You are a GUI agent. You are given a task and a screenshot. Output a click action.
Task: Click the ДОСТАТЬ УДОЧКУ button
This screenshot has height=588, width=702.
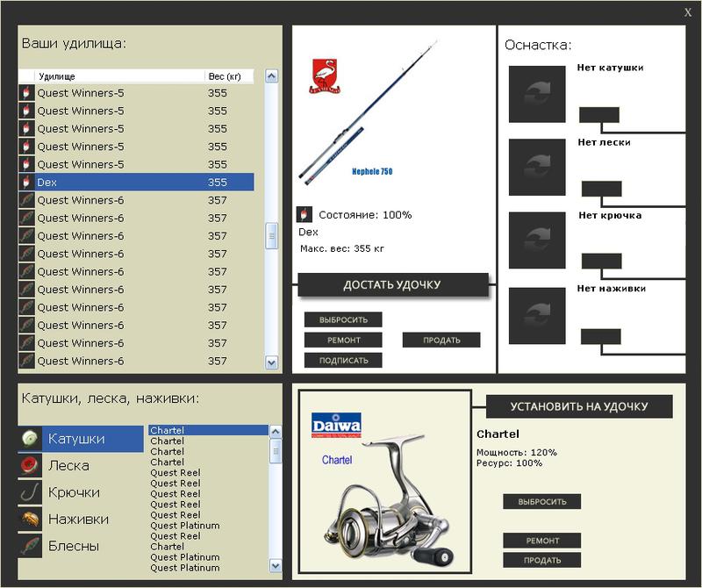coord(392,285)
